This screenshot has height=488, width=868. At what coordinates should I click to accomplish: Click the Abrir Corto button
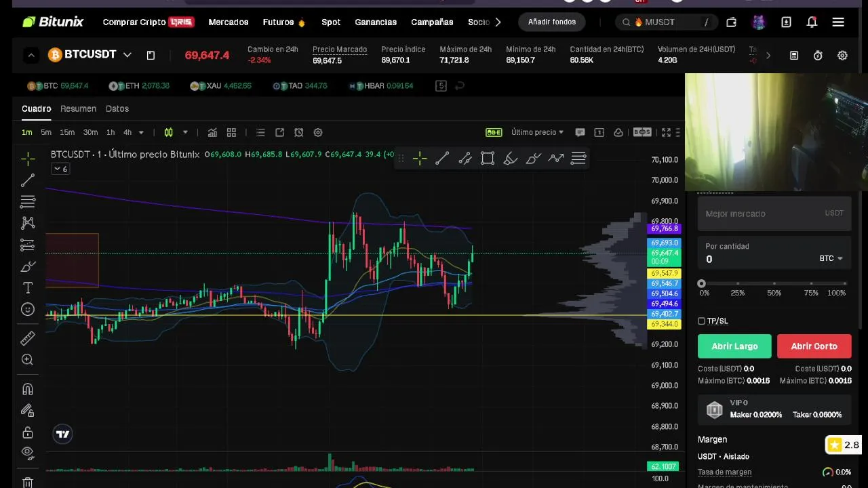(814, 346)
